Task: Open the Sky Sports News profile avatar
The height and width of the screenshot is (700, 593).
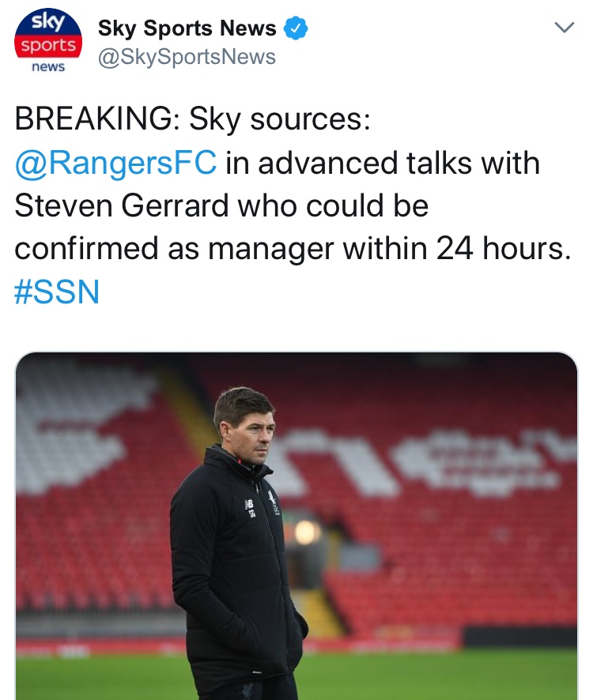Action: click(x=47, y=44)
